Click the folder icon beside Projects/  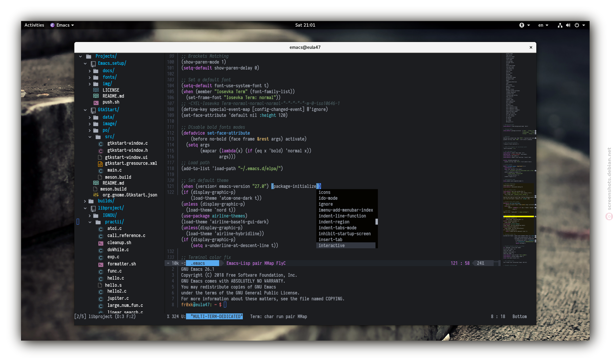89,56
